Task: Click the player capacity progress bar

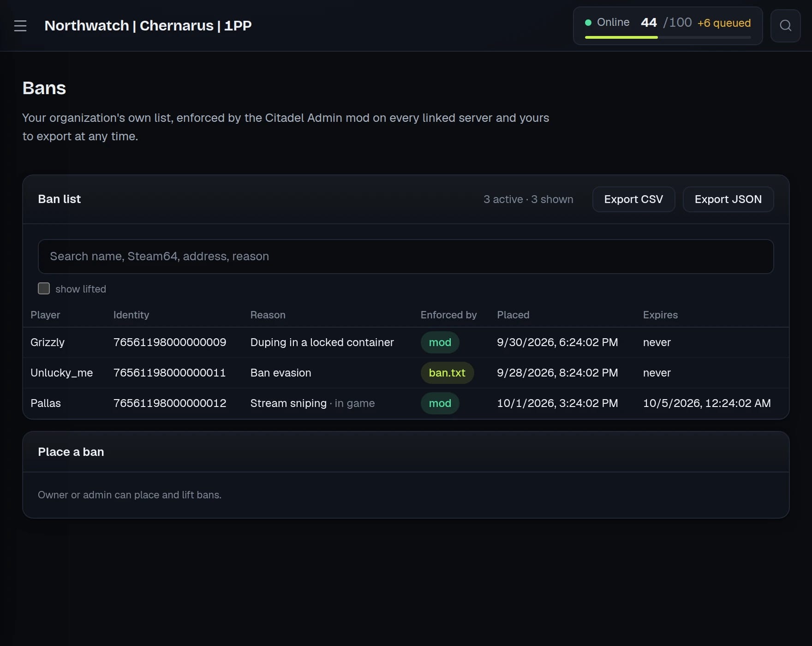Action: coord(668,37)
